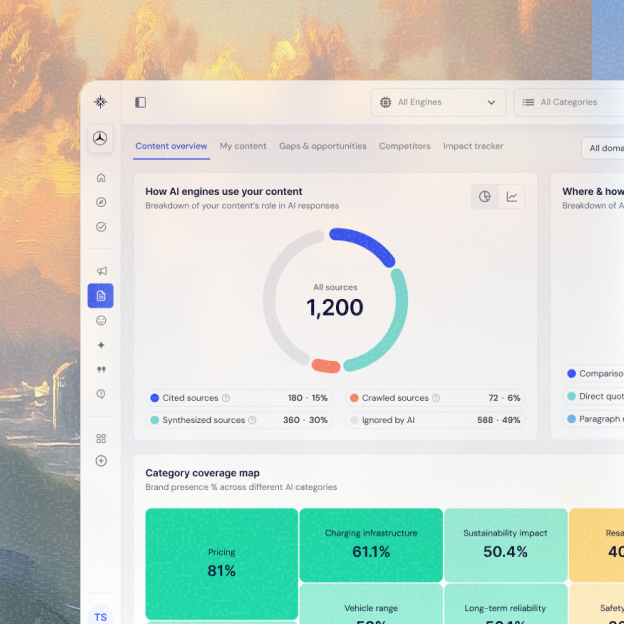Toggle the sidebar panel icon
The height and width of the screenshot is (624, 624).
pyautogui.click(x=140, y=102)
